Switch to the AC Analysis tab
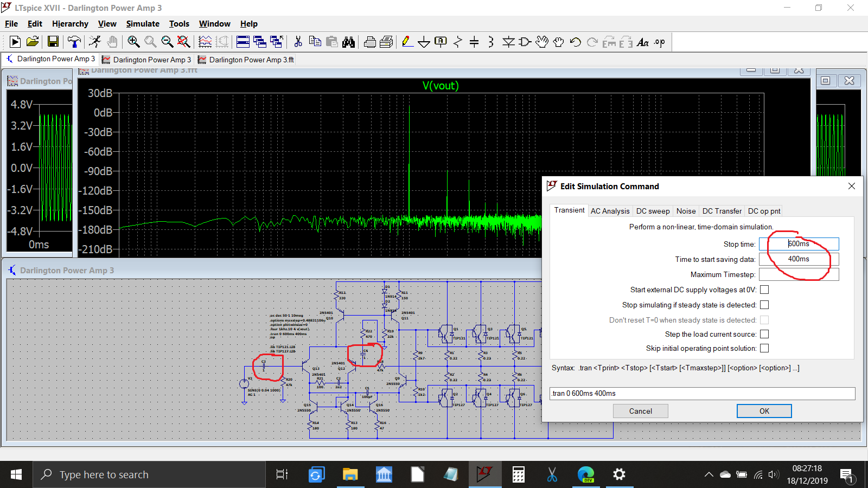Image resolution: width=868 pixels, height=488 pixels. tap(610, 211)
